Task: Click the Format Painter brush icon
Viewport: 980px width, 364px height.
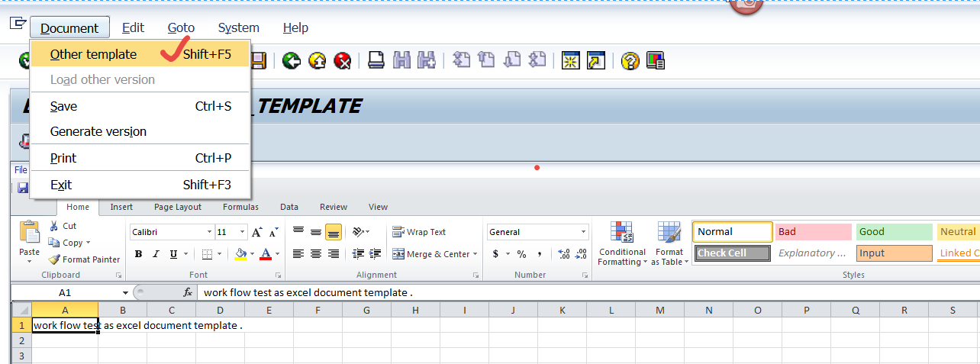Action: 54,259
